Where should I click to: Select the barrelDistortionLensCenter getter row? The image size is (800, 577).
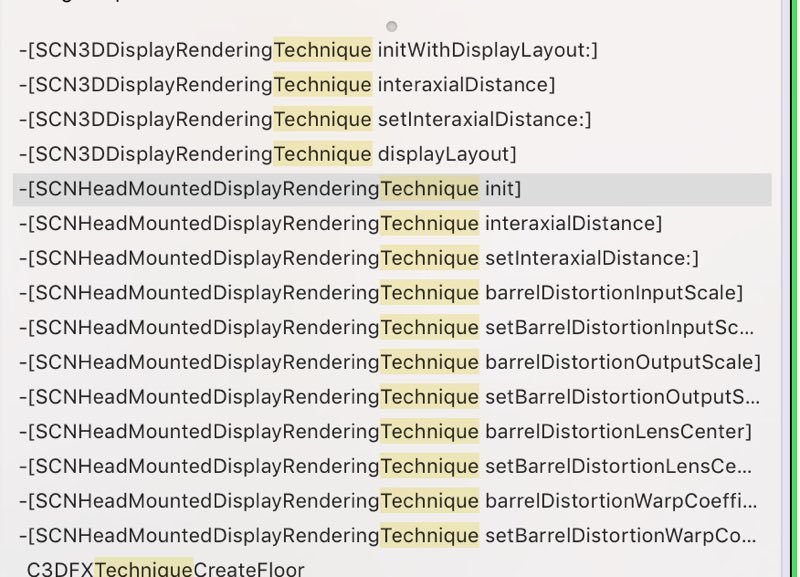392,432
